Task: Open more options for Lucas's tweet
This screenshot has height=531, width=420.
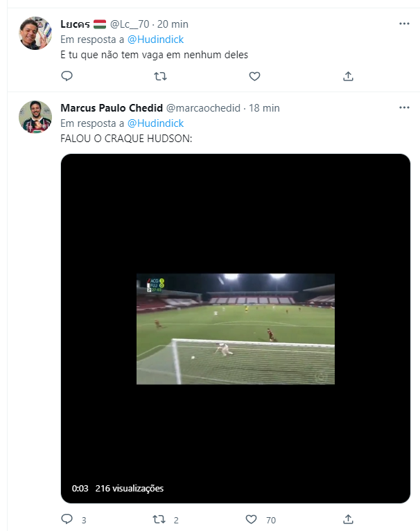Action: [404, 24]
